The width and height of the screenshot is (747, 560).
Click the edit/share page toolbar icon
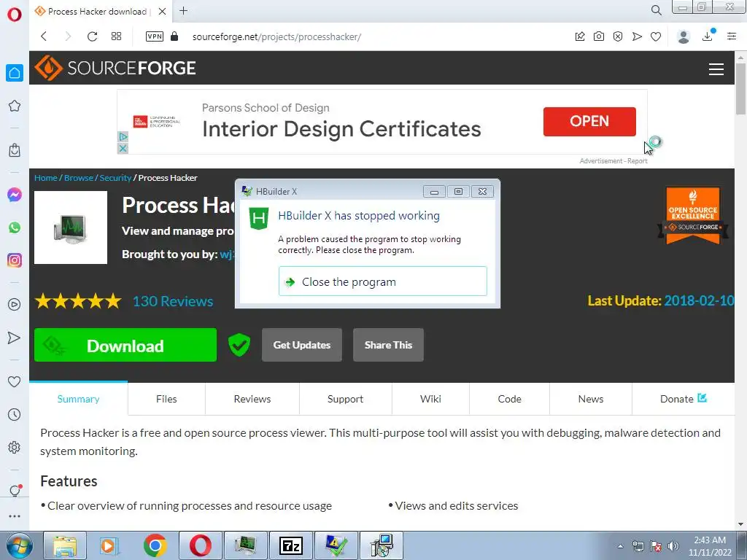coord(580,36)
